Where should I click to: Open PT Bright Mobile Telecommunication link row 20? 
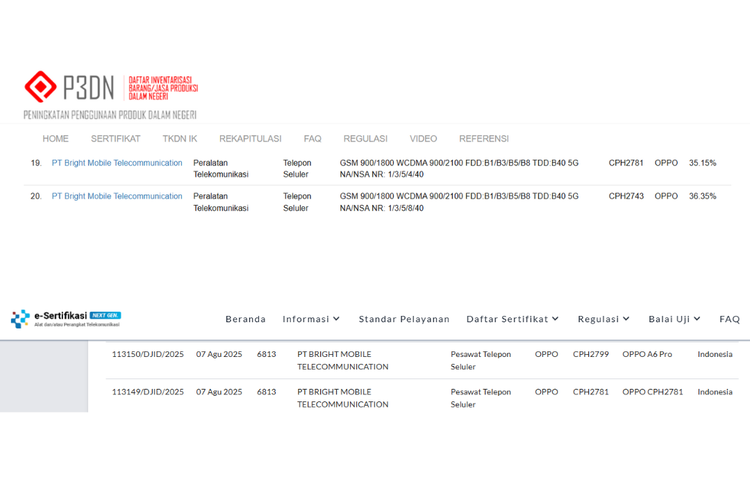117,196
